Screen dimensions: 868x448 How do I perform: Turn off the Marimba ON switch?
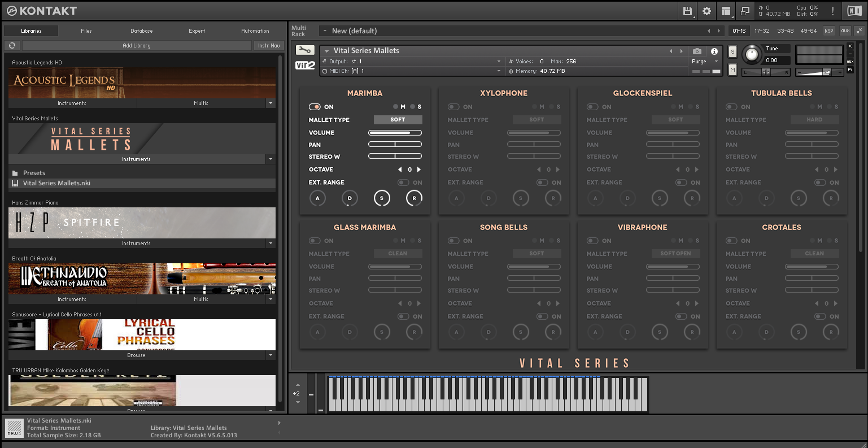pyautogui.click(x=315, y=107)
